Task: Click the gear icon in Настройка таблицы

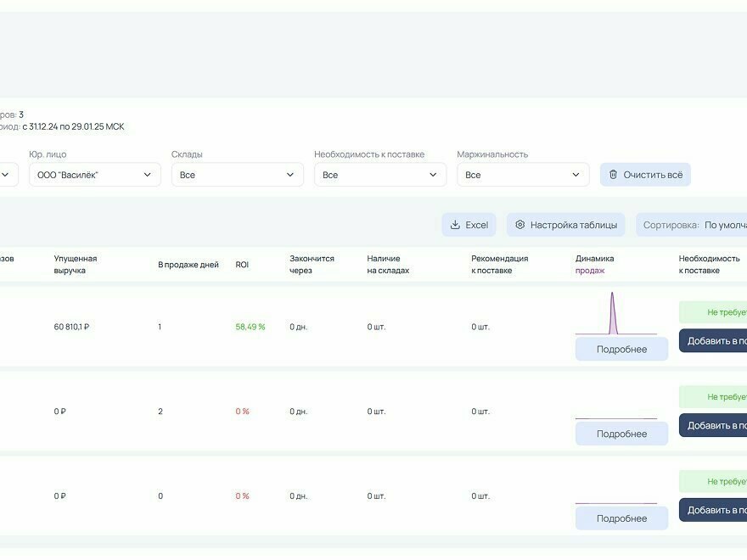Action: pos(520,225)
